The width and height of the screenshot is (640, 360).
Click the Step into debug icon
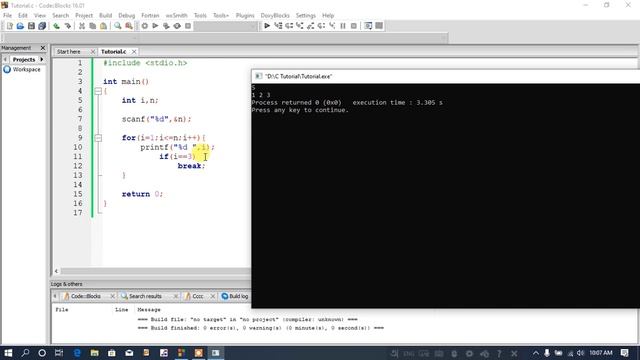(x=300, y=26)
